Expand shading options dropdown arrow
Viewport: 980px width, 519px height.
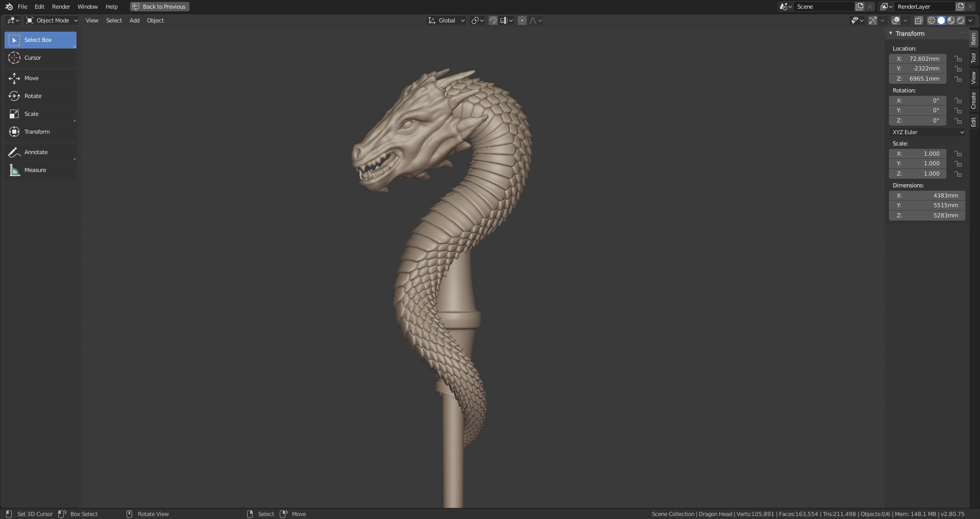click(x=970, y=20)
